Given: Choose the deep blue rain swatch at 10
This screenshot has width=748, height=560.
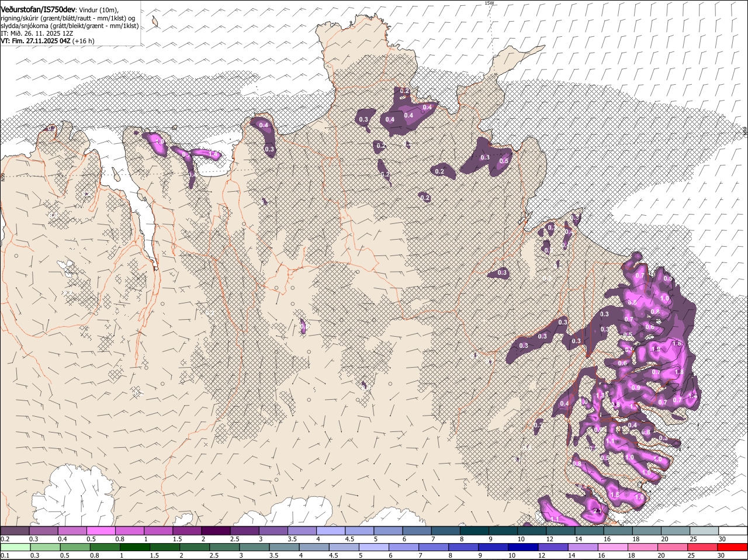Looking at the screenshot, I should [x=523, y=547].
